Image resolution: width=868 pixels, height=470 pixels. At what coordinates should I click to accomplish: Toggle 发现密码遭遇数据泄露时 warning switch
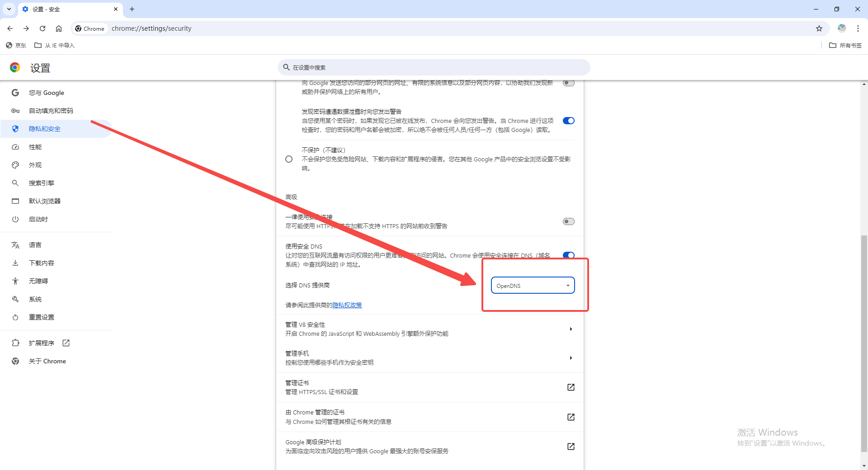coord(569,121)
